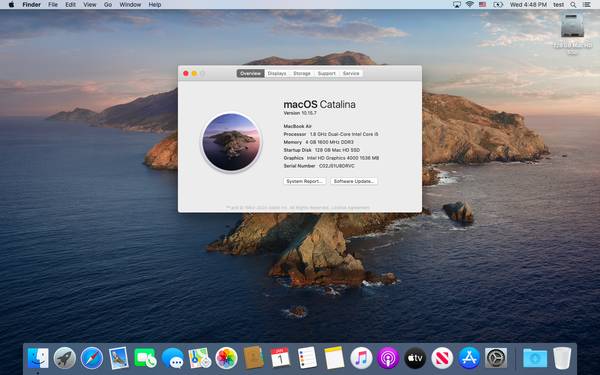The image size is (600, 375).
Task: Open Safari browser in the dock
Action: point(92,358)
